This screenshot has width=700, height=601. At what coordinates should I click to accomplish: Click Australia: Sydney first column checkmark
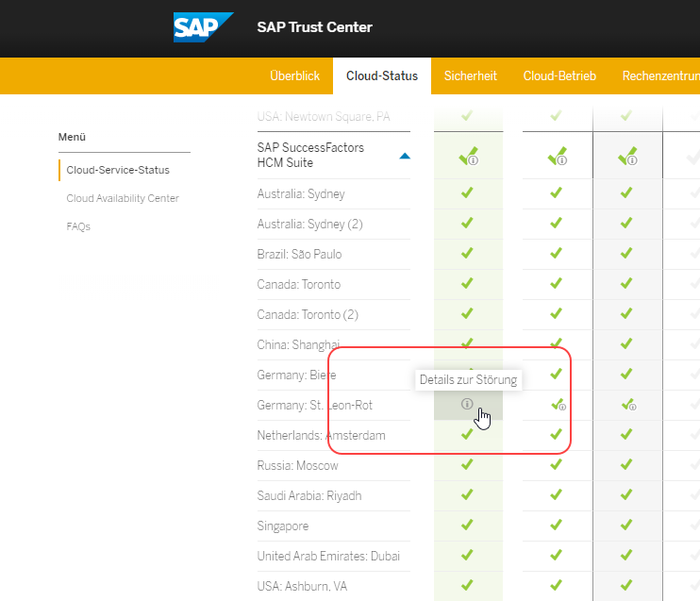pos(467,192)
